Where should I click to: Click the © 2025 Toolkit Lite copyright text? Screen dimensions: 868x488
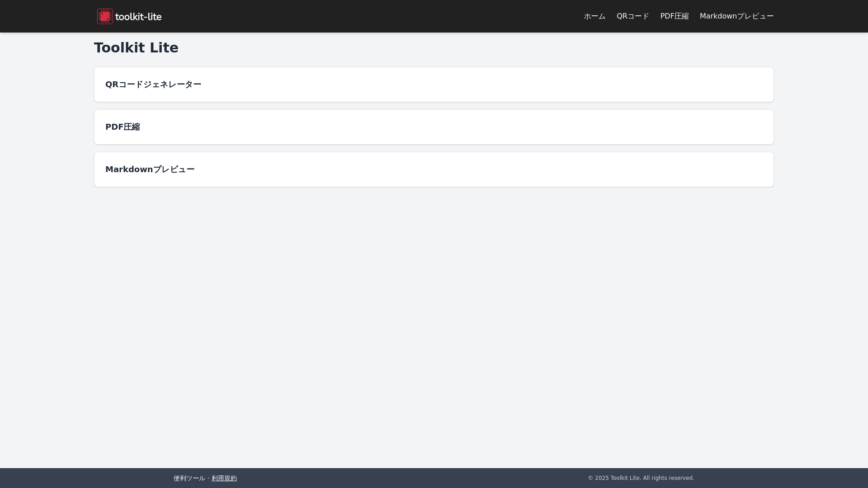(641, 478)
